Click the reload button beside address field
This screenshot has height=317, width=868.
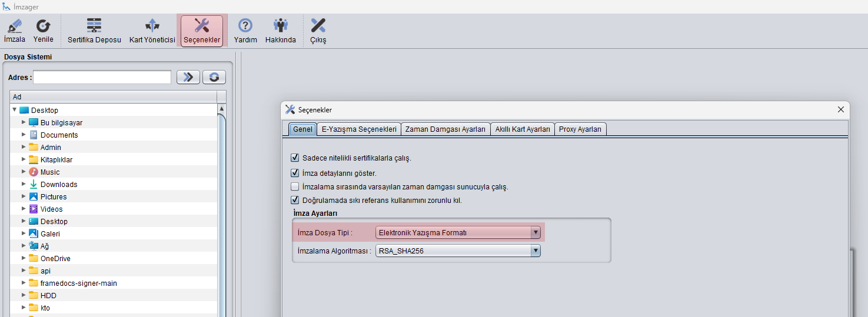214,77
